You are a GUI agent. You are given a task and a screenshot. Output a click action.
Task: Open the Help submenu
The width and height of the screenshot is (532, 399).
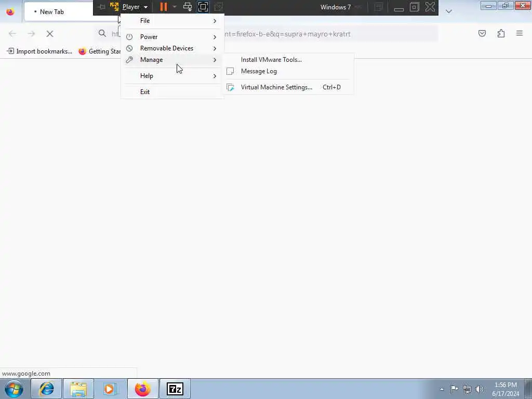pyautogui.click(x=172, y=76)
